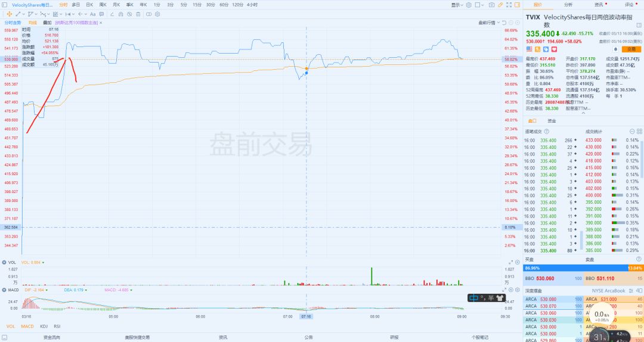Open drawing toolbar gear settings
Viewport: 644px width, 342px height.
157,14
